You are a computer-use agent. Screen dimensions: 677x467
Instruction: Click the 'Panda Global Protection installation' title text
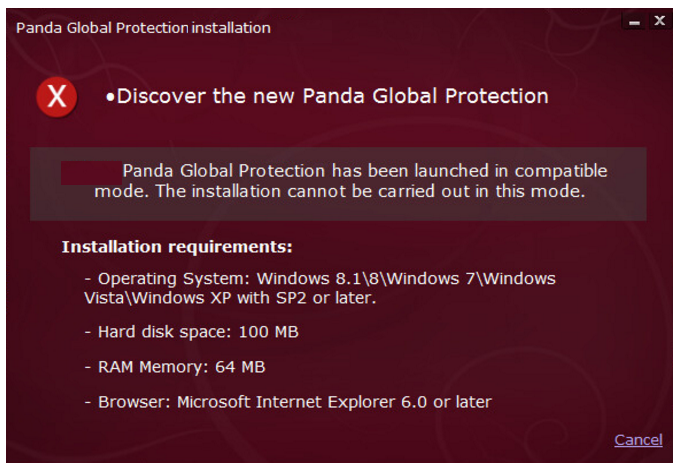tap(143, 28)
